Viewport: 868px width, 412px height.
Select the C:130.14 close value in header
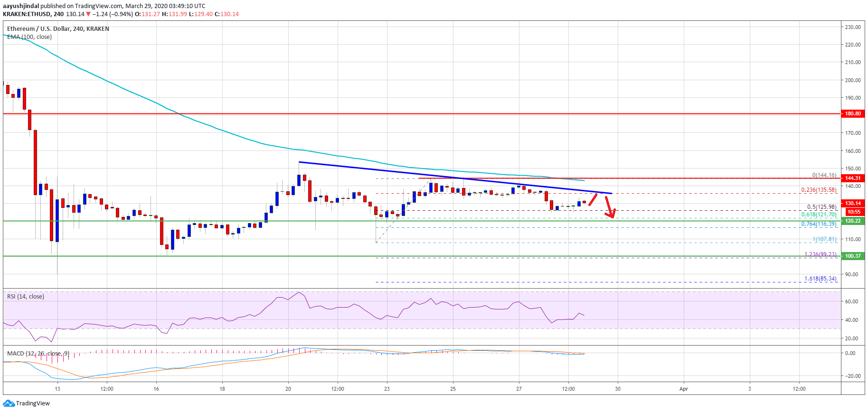coord(227,14)
